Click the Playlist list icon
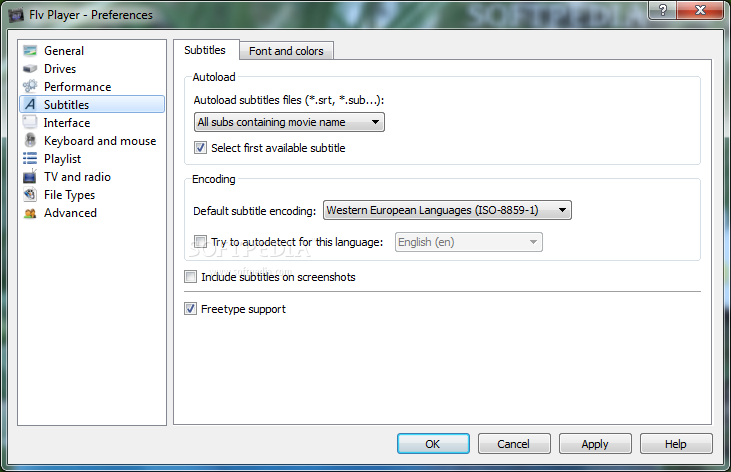 click(30, 159)
